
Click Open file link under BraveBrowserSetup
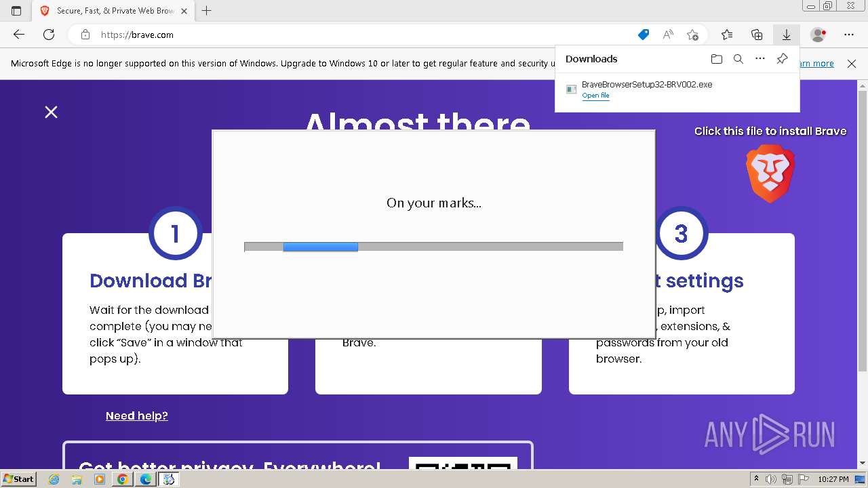pyautogui.click(x=595, y=96)
